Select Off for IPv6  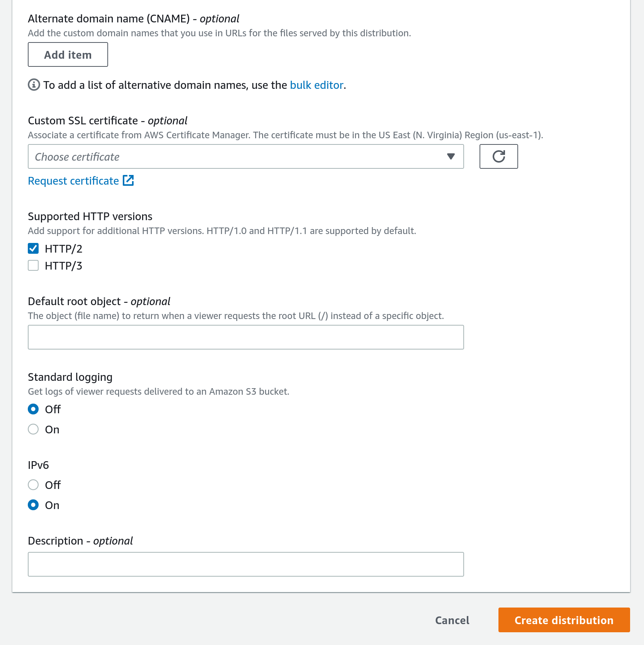coord(33,485)
